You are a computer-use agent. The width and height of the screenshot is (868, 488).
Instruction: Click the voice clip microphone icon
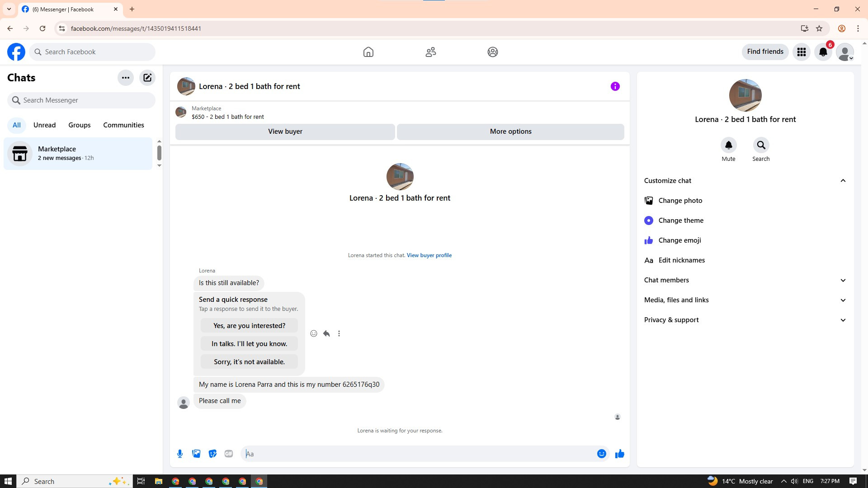(x=180, y=454)
